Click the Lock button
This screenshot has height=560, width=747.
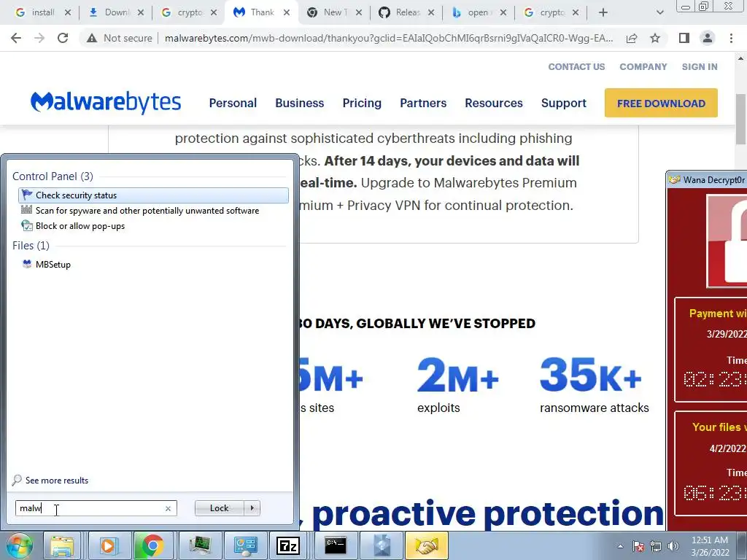(x=219, y=508)
